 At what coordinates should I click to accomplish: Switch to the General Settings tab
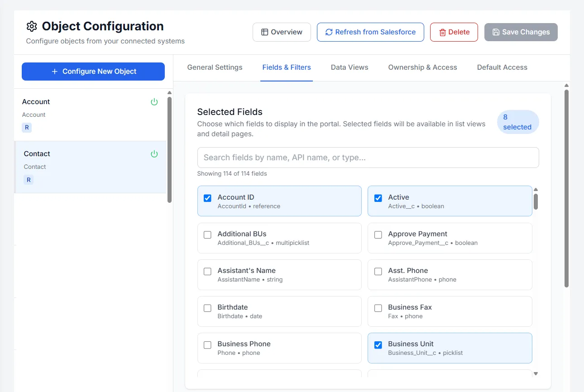215,67
